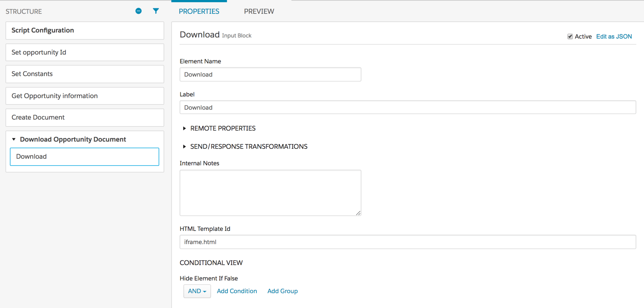This screenshot has width=644, height=308.
Task: Open the AND condition operator dropdown
Action: [197, 291]
